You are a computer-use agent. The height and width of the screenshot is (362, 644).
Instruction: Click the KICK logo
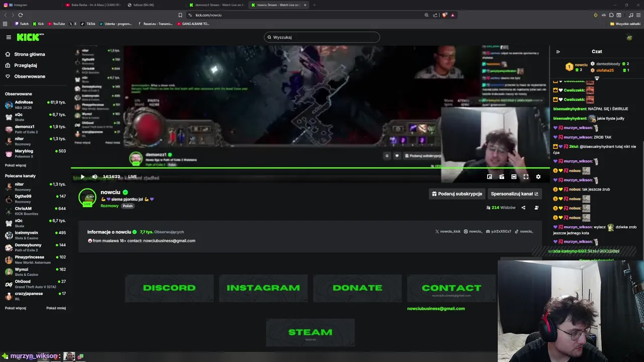click(x=30, y=37)
